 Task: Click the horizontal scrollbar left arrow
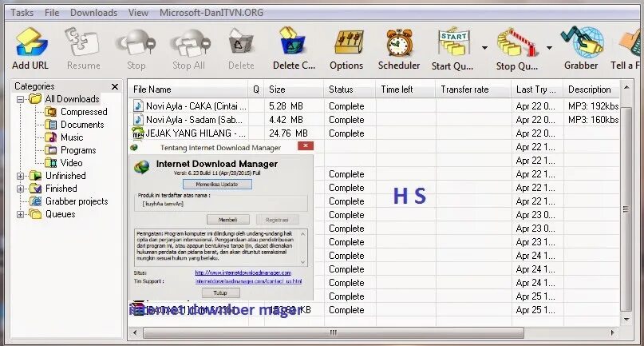point(135,332)
